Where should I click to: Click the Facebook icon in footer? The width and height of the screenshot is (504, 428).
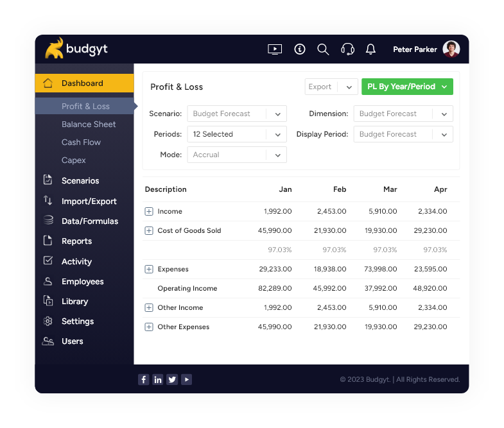pyautogui.click(x=143, y=379)
